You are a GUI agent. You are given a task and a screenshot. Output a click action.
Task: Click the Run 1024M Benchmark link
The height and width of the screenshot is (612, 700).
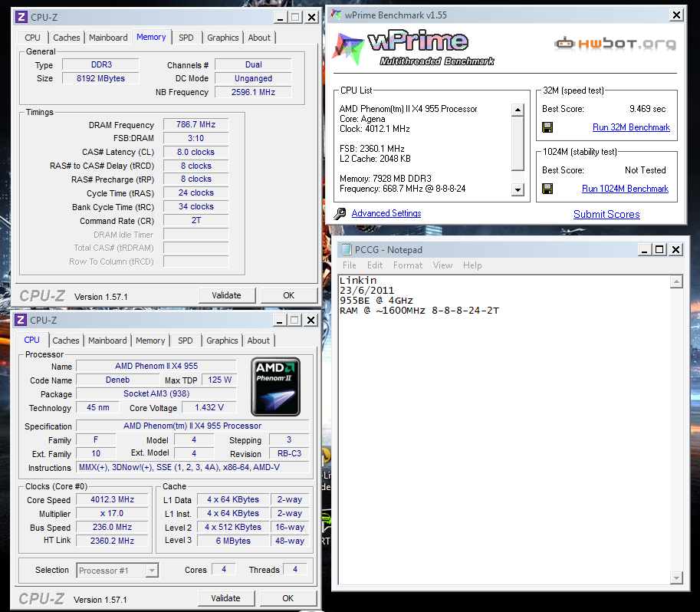625,189
